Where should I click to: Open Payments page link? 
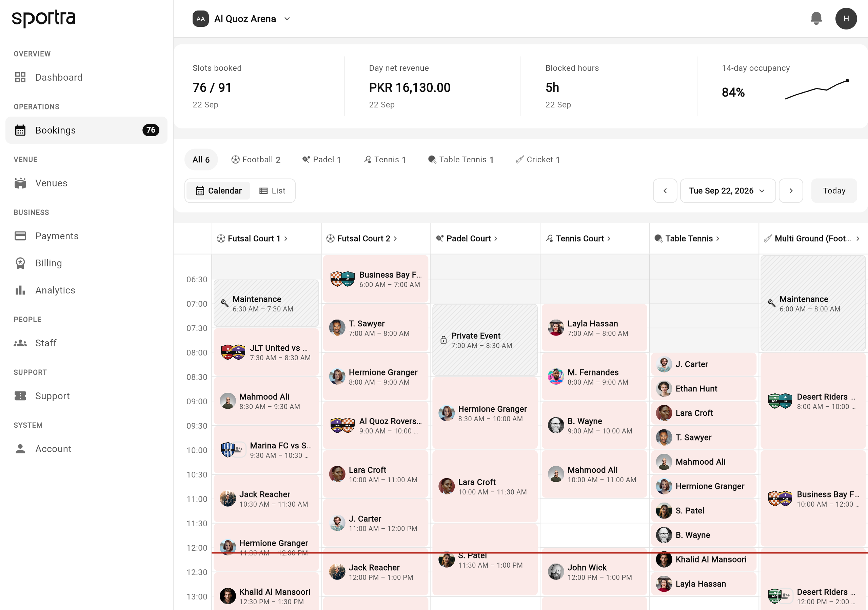86,236
